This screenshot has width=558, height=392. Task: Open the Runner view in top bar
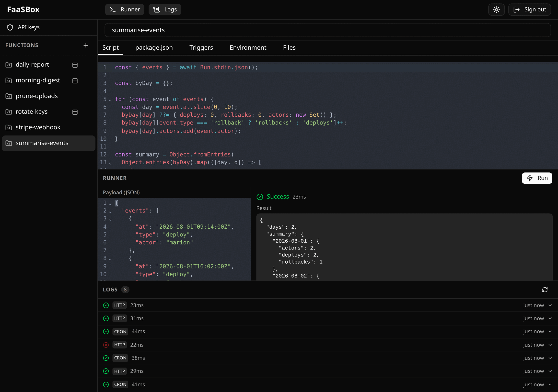125,10
